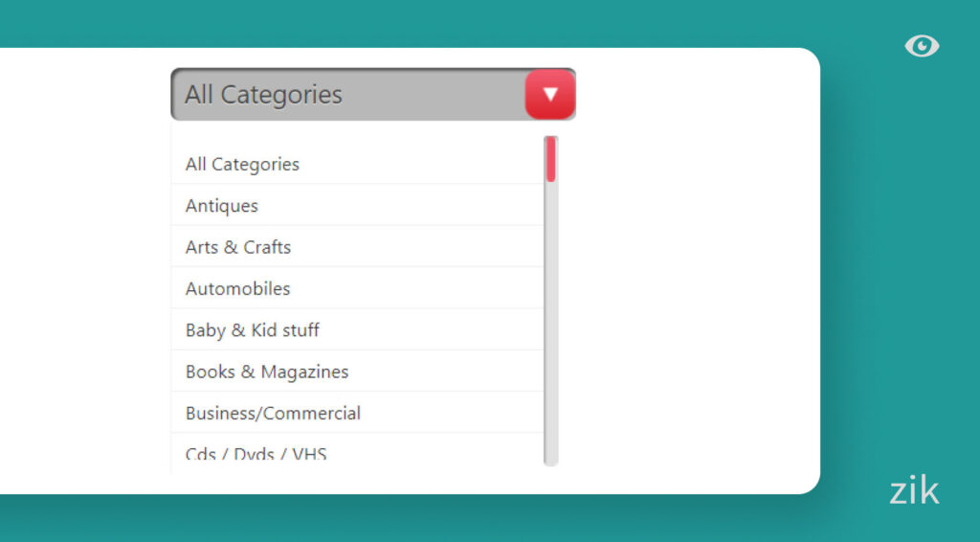Viewport: 980px width, 542px height.
Task: Choose the Antiques category
Action: [222, 206]
